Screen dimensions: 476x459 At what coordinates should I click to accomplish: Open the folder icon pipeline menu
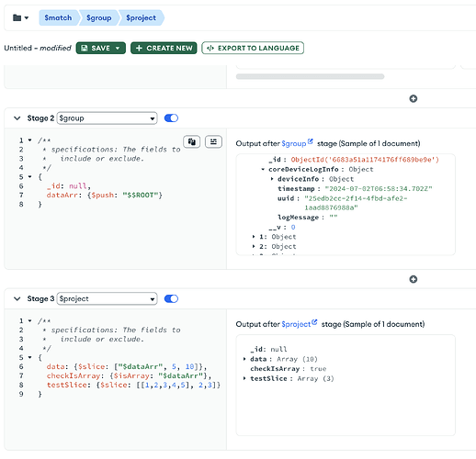click(20, 17)
